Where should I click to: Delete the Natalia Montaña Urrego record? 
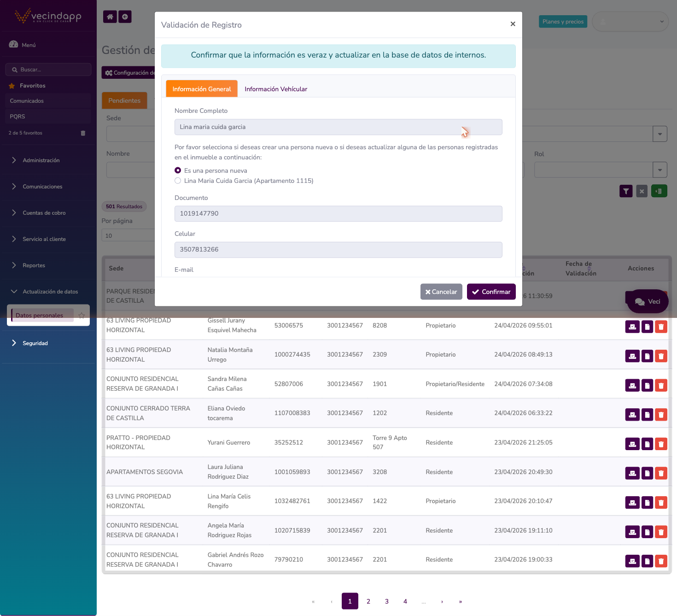661,356
